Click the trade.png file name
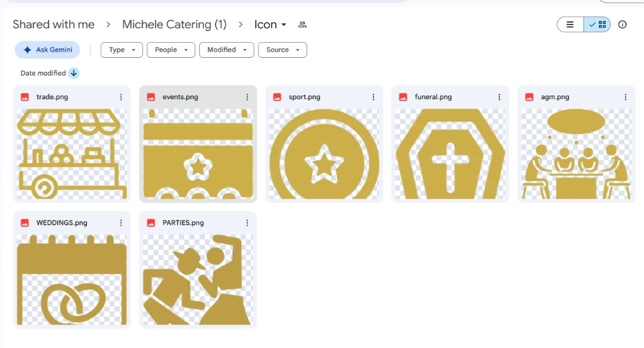644x348 pixels. coord(52,97)
